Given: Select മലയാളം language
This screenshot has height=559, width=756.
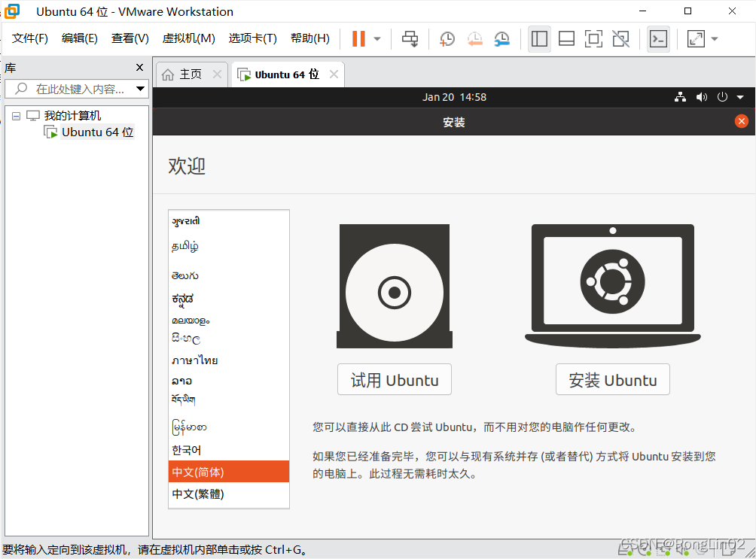Looking at the screenshot, I should point(229,320).
